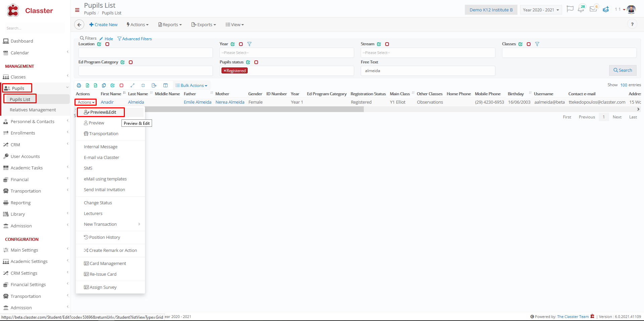Choose Card Management menu entry
This screenshot has height=321, width=644.
click(110, 264)
